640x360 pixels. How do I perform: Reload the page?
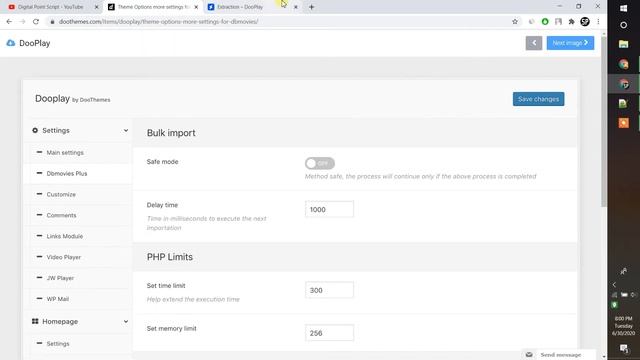coord(36,22)
